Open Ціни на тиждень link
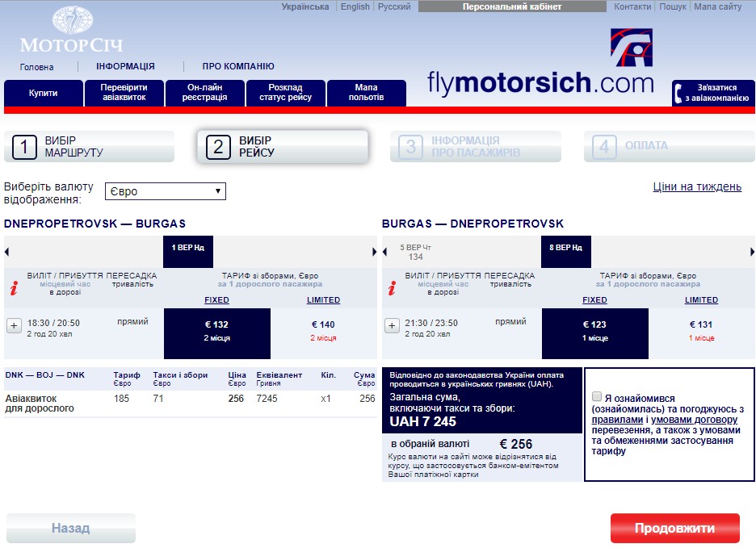Image resolution: width=756 pixels, height=548 pixels. pos(697,187)
